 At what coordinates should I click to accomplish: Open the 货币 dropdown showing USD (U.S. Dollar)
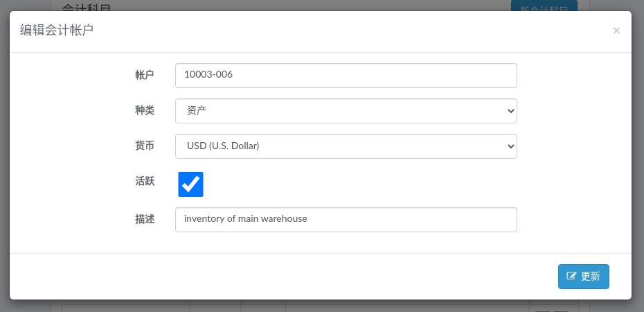point(346,146)
